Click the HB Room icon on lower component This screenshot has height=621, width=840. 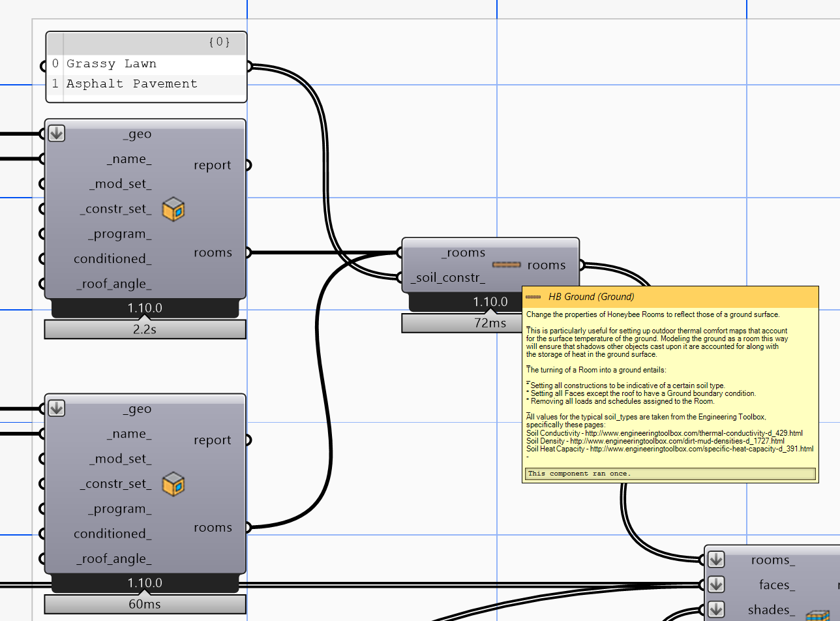173,484
